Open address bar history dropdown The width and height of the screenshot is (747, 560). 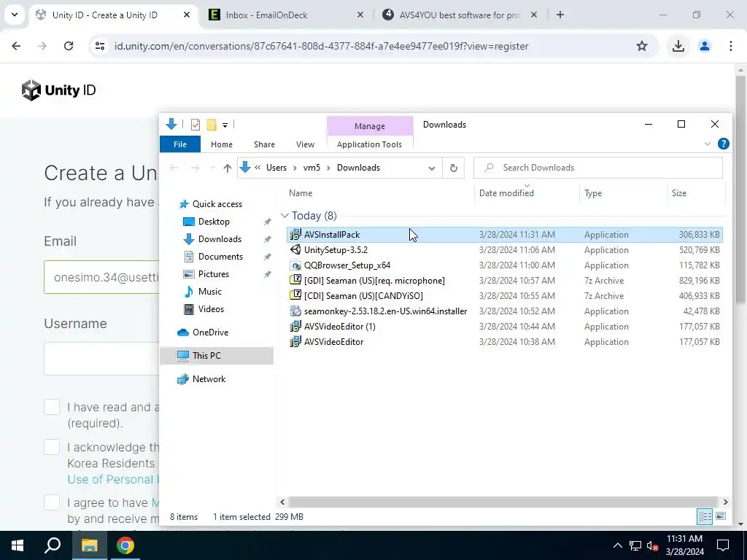(432, 168)
